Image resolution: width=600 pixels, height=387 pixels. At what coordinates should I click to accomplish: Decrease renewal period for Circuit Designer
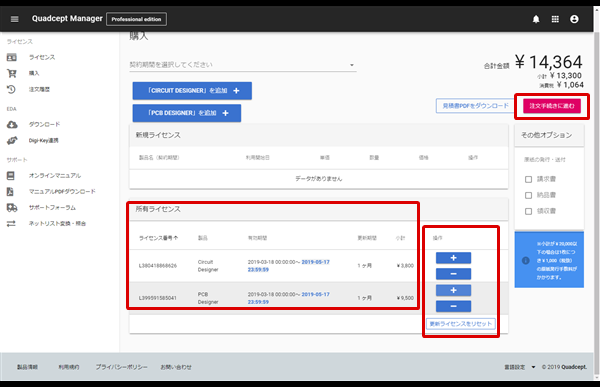[x=453, y=274]
